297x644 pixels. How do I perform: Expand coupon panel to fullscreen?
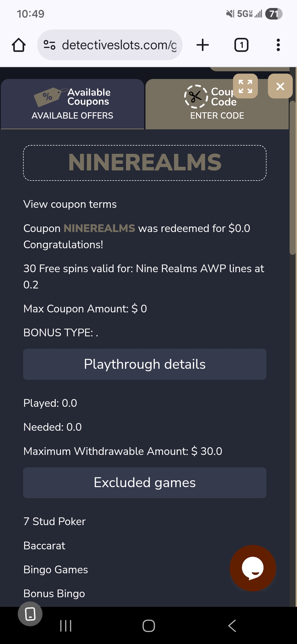245,86
